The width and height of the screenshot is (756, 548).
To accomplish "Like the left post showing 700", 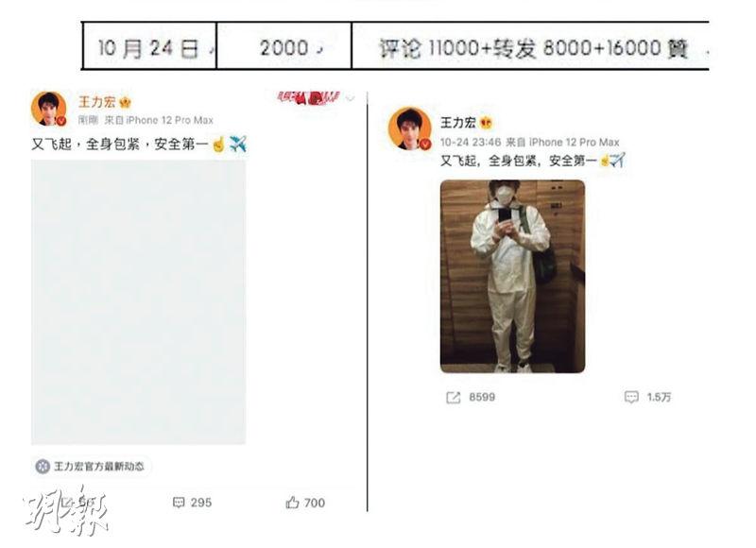I will pos(292,503).
